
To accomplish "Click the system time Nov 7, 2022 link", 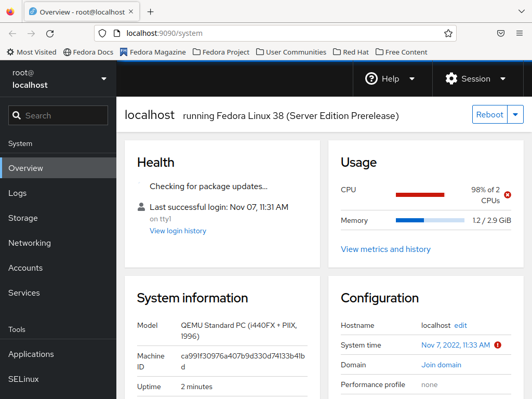I will point(455,345).
